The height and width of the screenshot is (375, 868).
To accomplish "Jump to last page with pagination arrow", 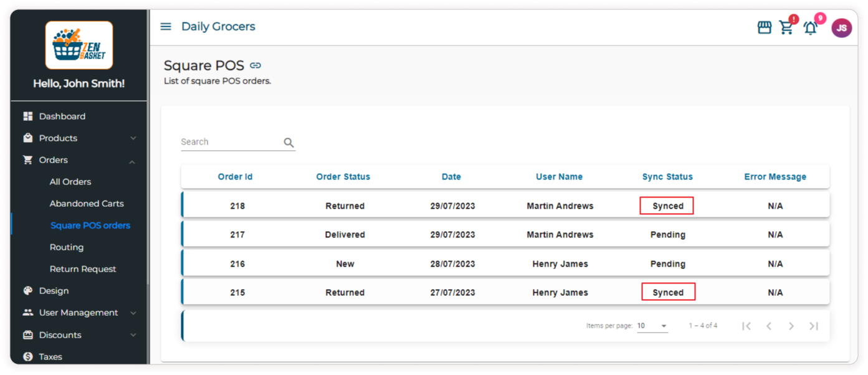I will coord(813,325).
